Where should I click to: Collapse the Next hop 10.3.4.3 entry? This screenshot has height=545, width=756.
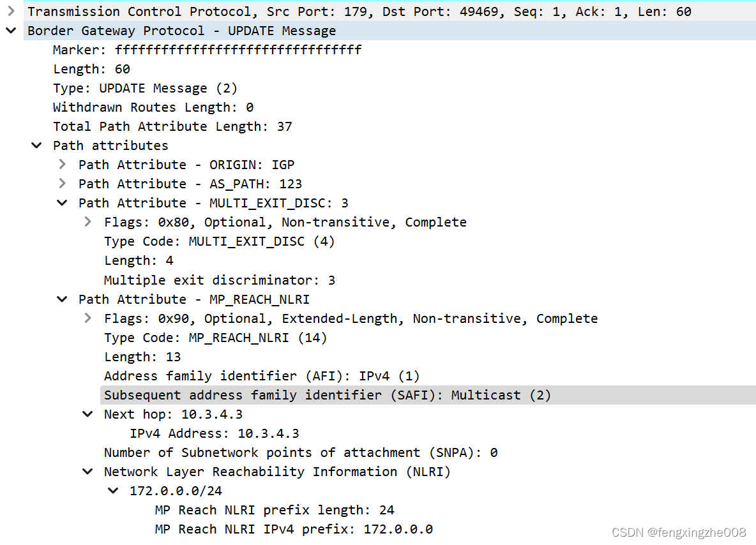click(87, 414)
